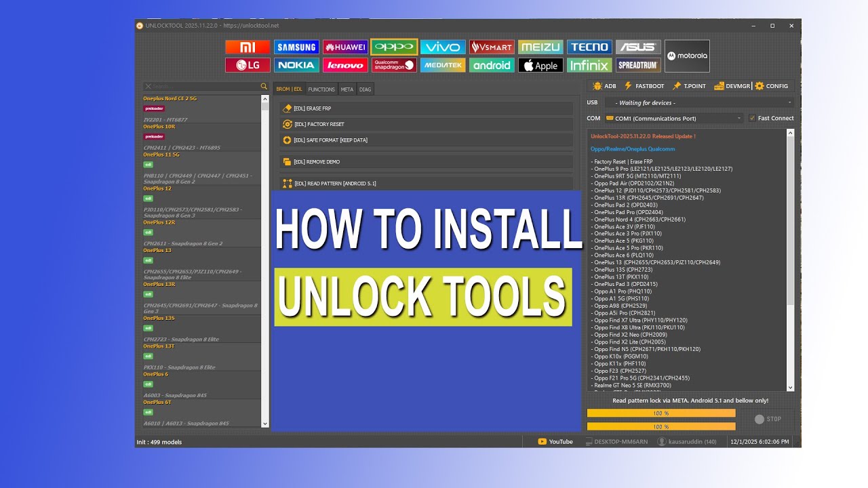868x488 pixels.
Task: Click [EDL] FACTORY RESET button
Action: click(x=427, y=124)
